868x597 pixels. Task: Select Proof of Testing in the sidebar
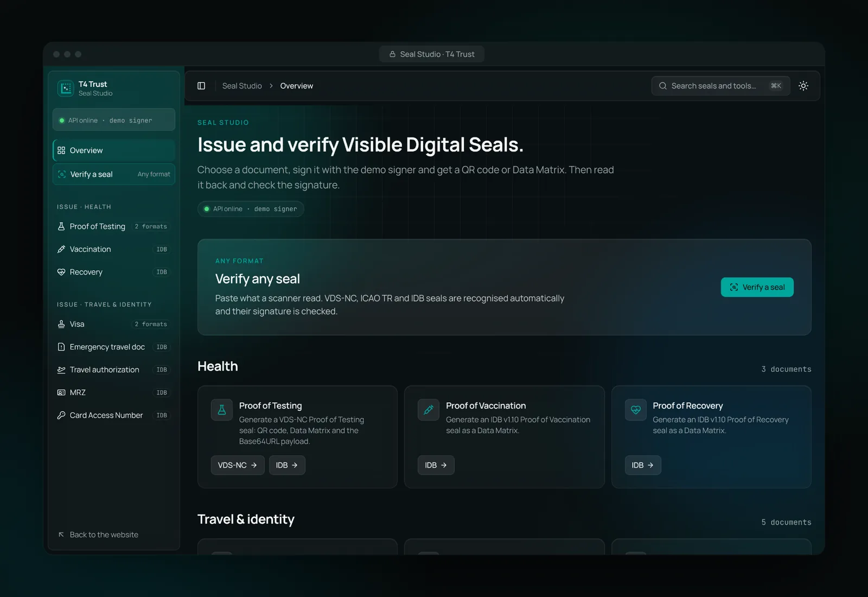(114, 226)
